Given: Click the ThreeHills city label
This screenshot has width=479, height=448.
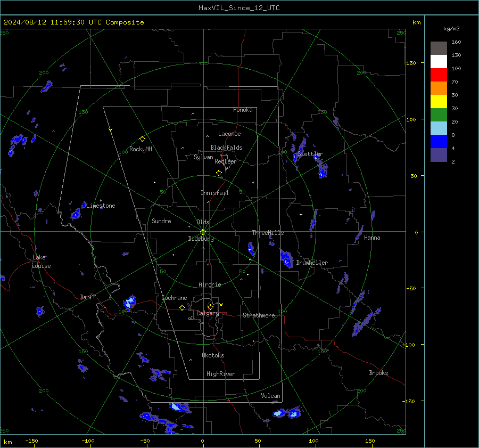Looking at the screenshot, I should pyautogui.click(x=268, y=233).
